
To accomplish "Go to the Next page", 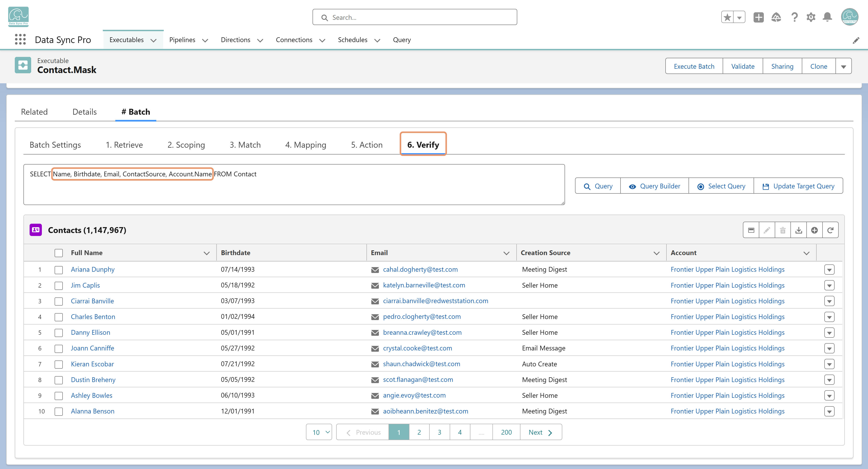I will tap(541, 432).
